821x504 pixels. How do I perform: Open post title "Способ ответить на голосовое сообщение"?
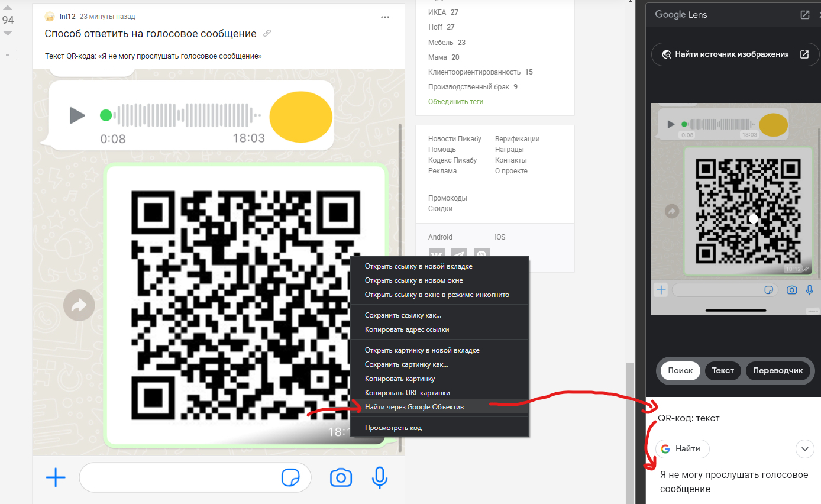[151, 34]
